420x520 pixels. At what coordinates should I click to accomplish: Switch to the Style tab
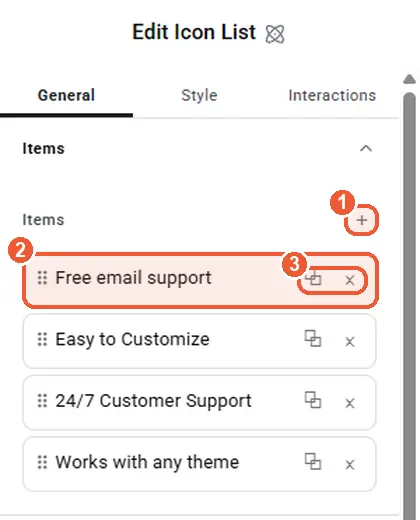tap(199, 95)
